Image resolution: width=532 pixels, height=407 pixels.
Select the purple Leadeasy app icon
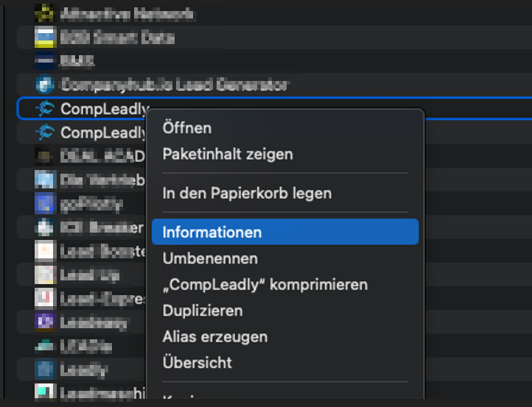click(44, 322)
